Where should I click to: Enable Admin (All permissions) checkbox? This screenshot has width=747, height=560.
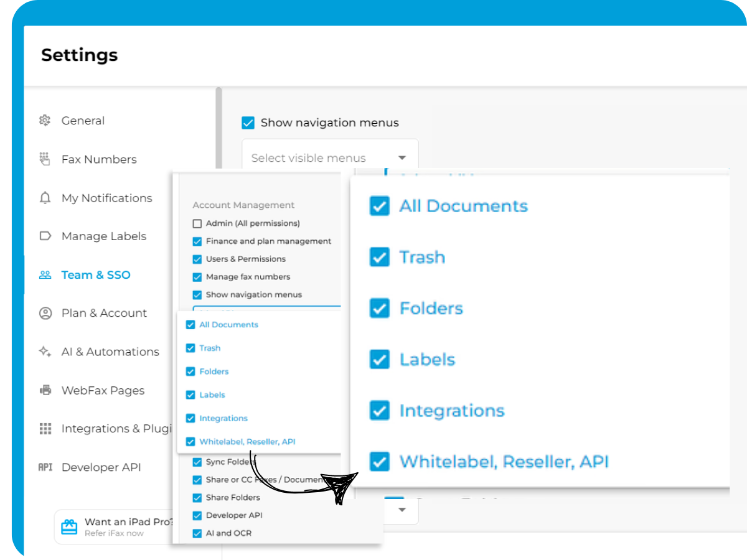click(x=197, y=223)
